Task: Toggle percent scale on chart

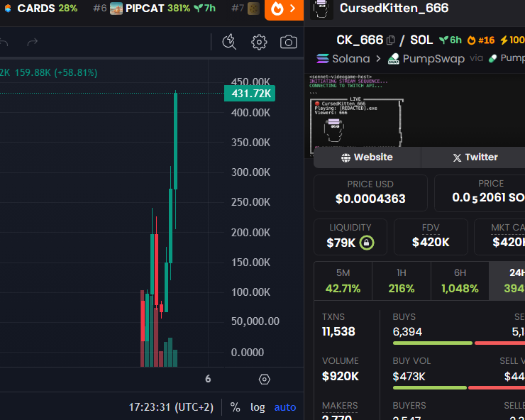Action: pos(235,407)
